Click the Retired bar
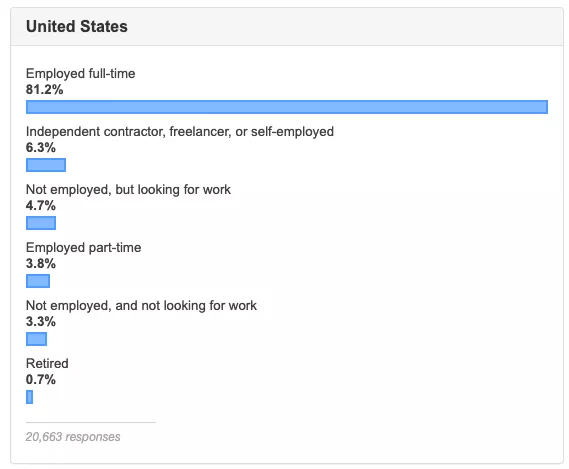The height and width of the screenshot is (469, 569). coord(29,397)
